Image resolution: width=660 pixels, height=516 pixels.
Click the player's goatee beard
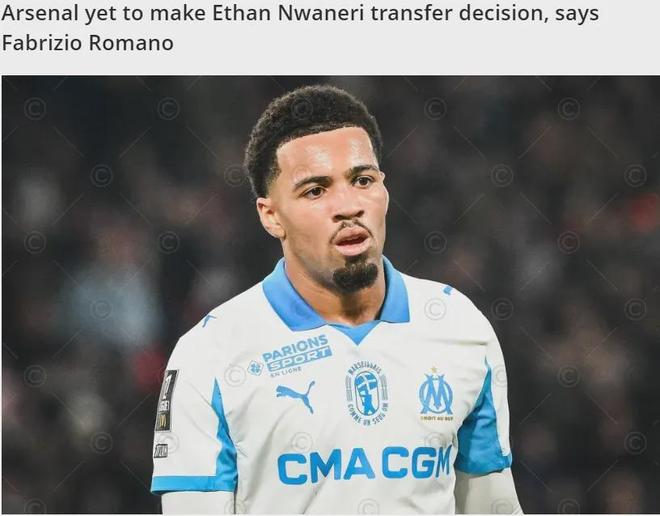(355, 274)
